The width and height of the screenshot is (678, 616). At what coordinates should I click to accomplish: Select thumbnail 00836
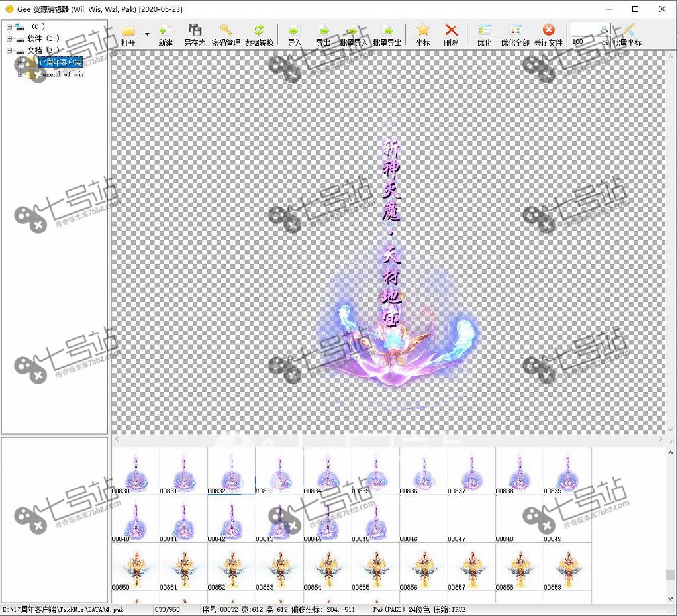click(423, 471)
